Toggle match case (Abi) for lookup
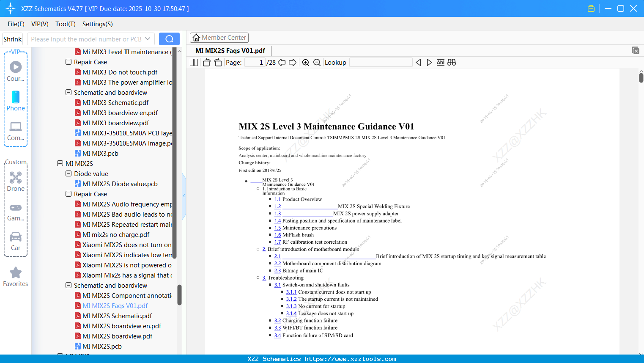 (441, 62)
